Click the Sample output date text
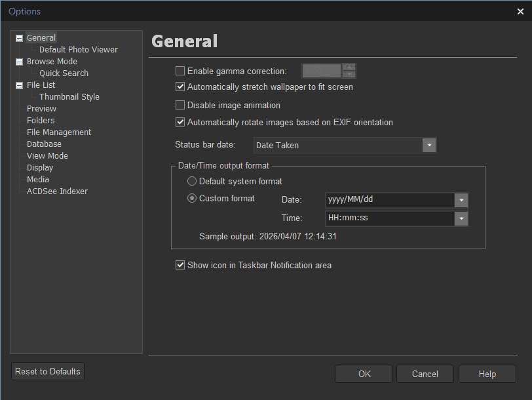 tap(298, 236)
